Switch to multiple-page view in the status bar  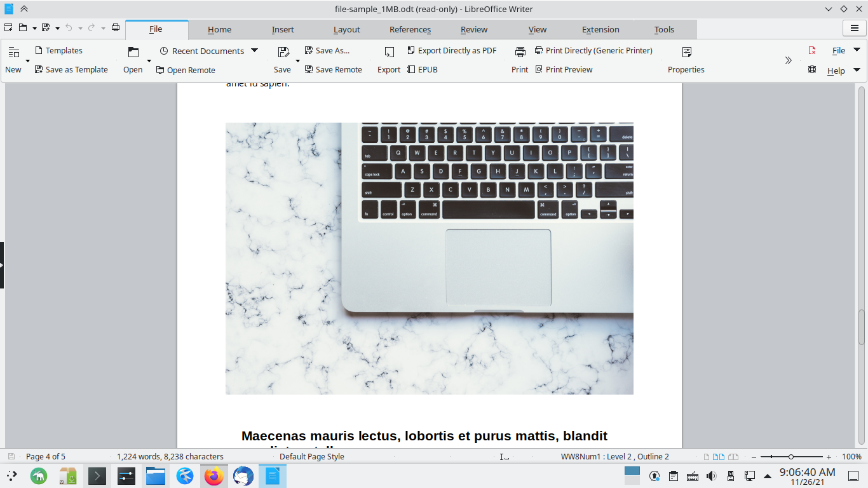(x=719, y=457)
